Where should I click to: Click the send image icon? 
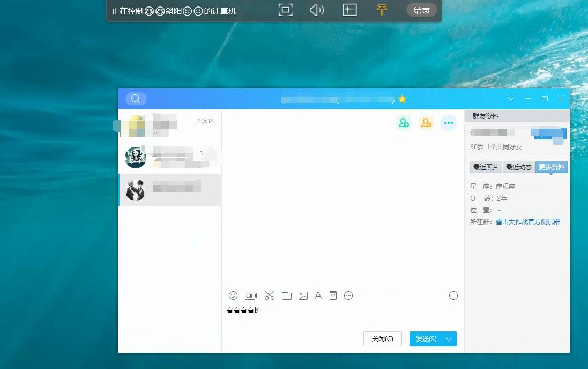(x=303, y=296)
